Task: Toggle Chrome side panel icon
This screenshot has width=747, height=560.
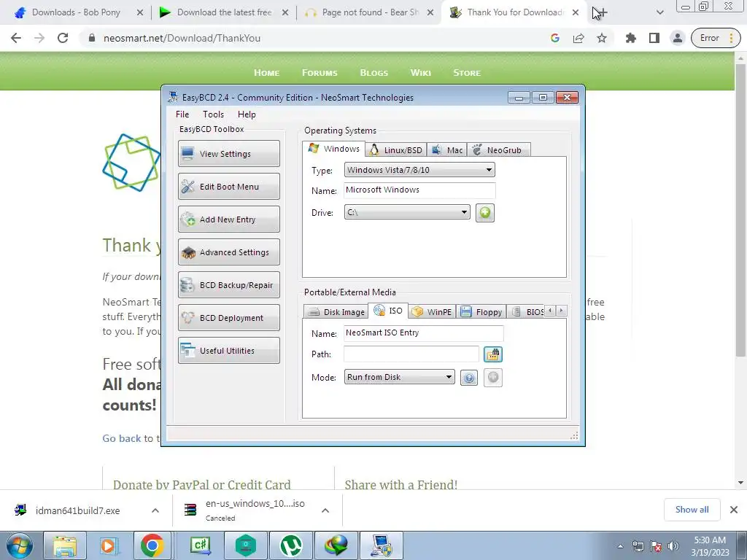Action: (654, 38)
